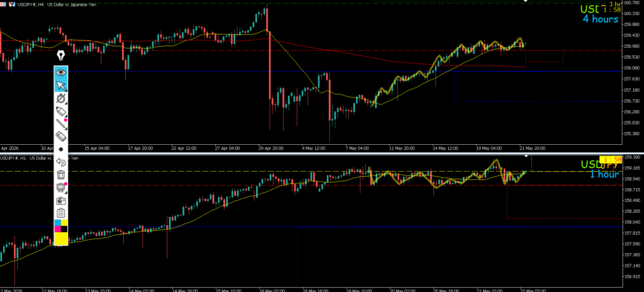
Task: Expand the arrow cursor tool's corner options arrow
Action: [x=65, y=89]
